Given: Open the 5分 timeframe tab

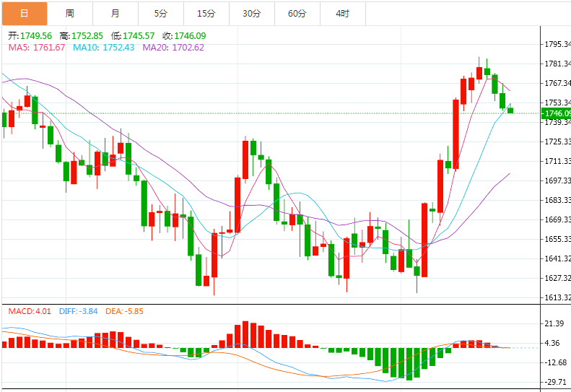Looking at the screenshot, I should pos(161,14).
